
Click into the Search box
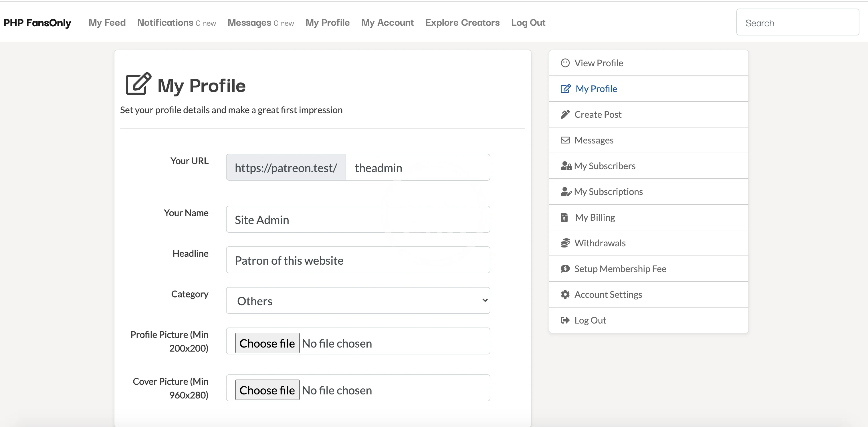[x=797, y=23]
